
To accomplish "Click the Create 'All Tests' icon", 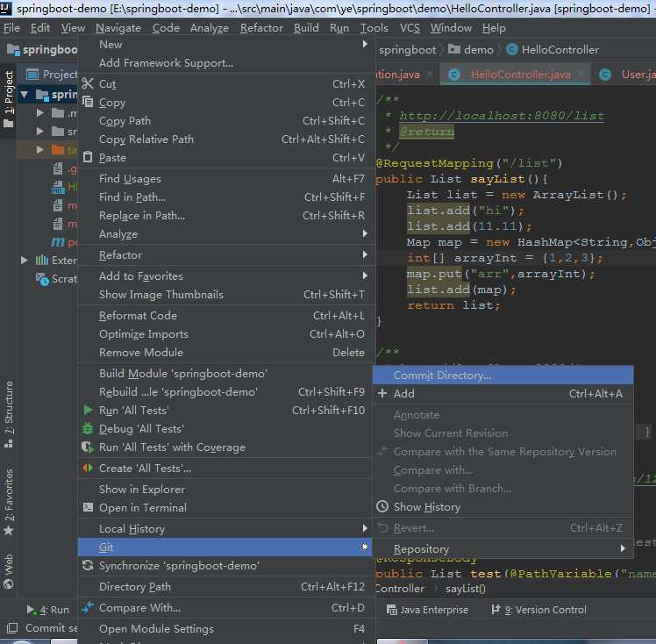I will point(88,468).
